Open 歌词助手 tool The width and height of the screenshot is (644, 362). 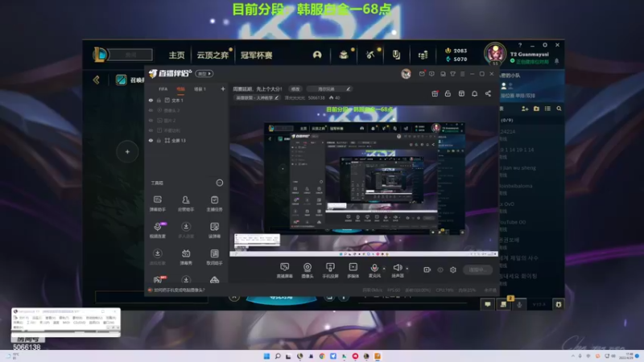(214, 257)
